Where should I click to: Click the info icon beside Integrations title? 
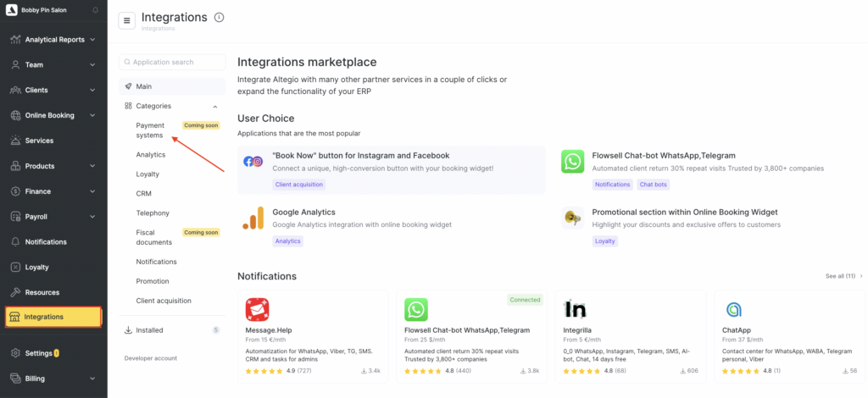click(x=220, y=18)
